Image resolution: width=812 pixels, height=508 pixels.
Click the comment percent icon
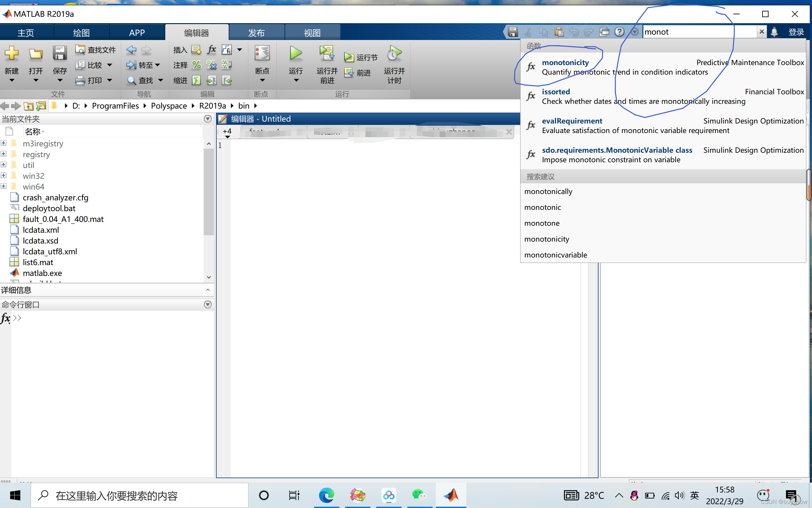pyautogui.click(x=196, y=65)
